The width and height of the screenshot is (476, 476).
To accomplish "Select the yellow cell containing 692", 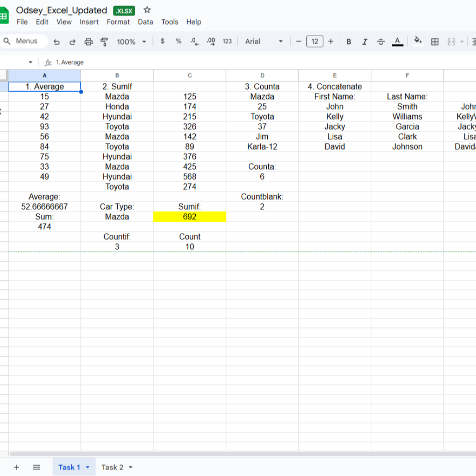I will point(190,217).
